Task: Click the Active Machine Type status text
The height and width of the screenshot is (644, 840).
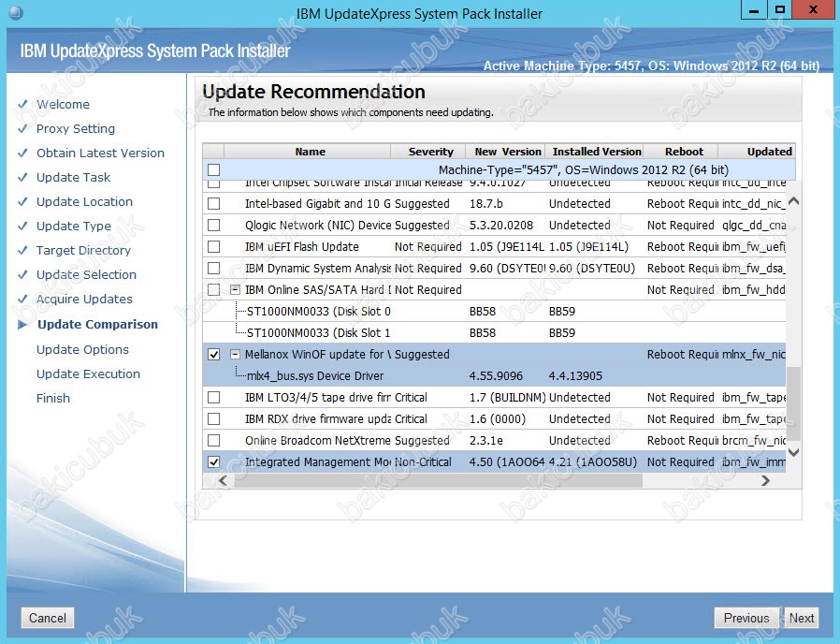Action: (651, 66)
